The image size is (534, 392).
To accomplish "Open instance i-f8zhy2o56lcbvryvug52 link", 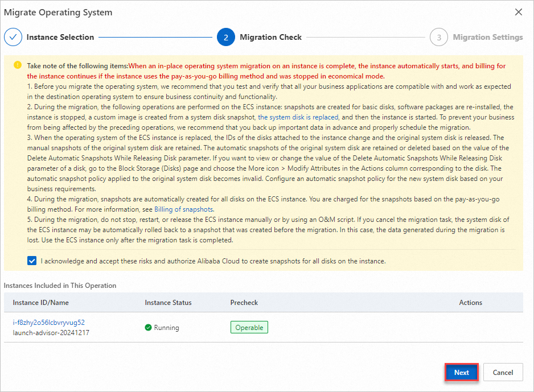I will click(49, 322).
